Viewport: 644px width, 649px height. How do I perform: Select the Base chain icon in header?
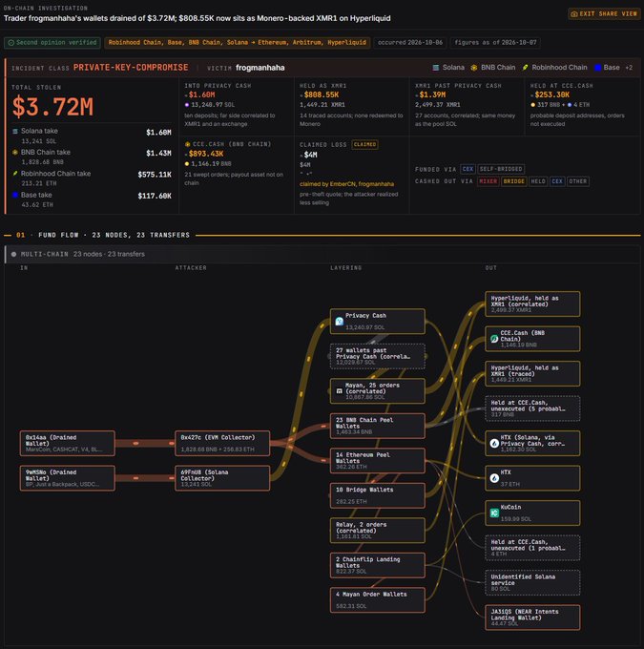point(597,68)
